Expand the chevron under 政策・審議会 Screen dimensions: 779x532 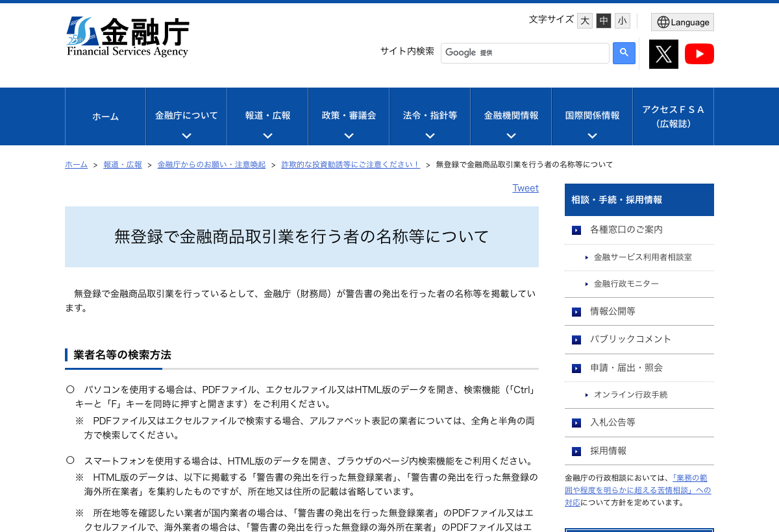[349, 136]
